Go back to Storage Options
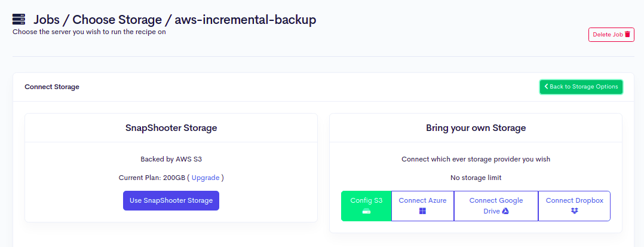The width and height of the screenshot is (644, 247). point(581,87)
